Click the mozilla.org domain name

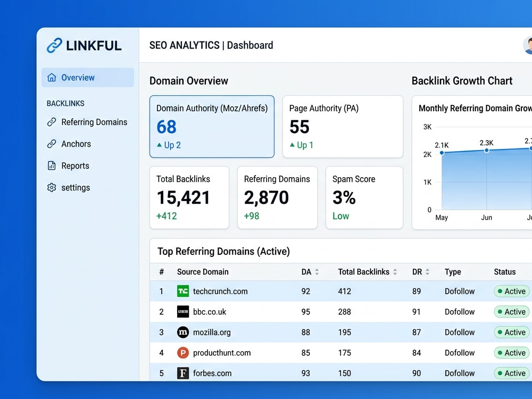coord(212,332)
